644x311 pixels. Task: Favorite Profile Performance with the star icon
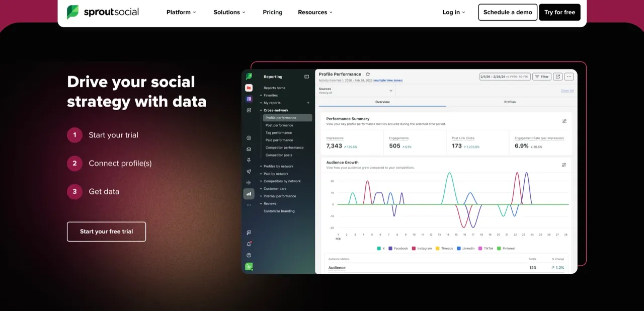coord(368,74)
